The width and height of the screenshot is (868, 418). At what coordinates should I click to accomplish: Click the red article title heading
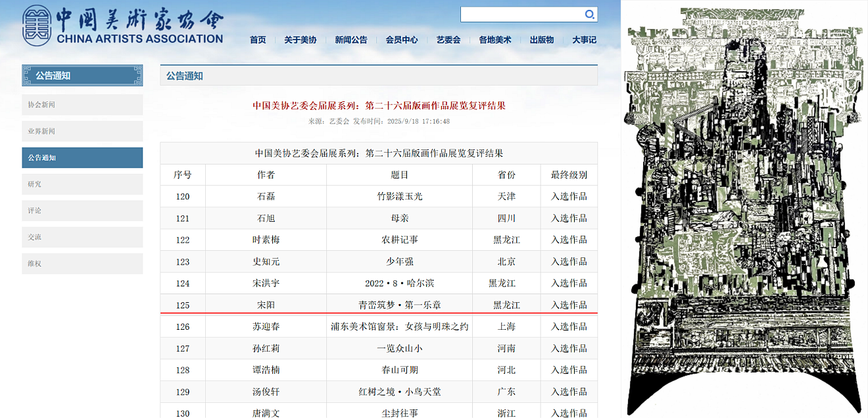click(x=379, y=105)
